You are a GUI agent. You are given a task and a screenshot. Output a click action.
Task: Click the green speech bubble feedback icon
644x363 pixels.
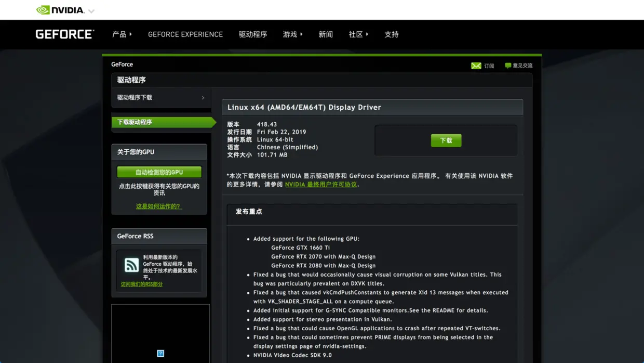point(508,66)
